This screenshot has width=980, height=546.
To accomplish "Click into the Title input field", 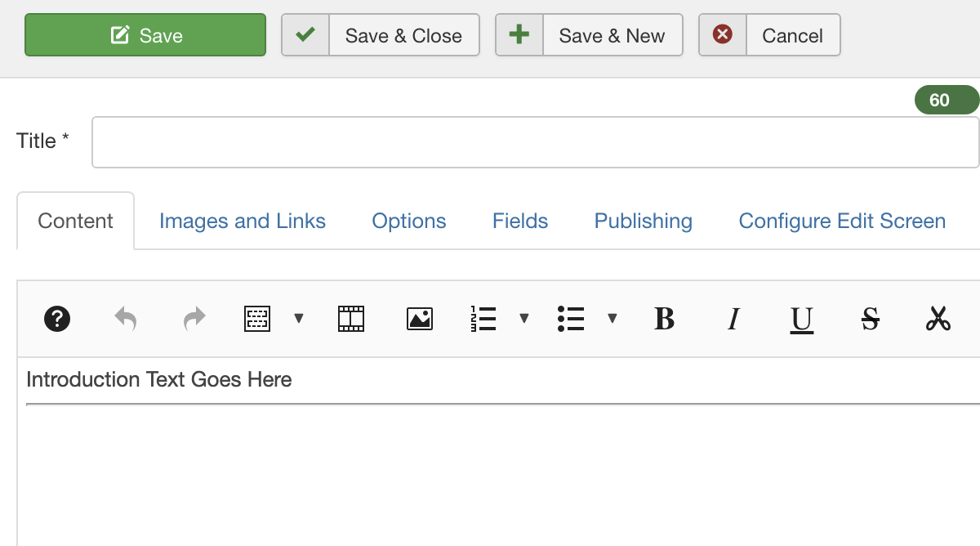I will (535, 142).
